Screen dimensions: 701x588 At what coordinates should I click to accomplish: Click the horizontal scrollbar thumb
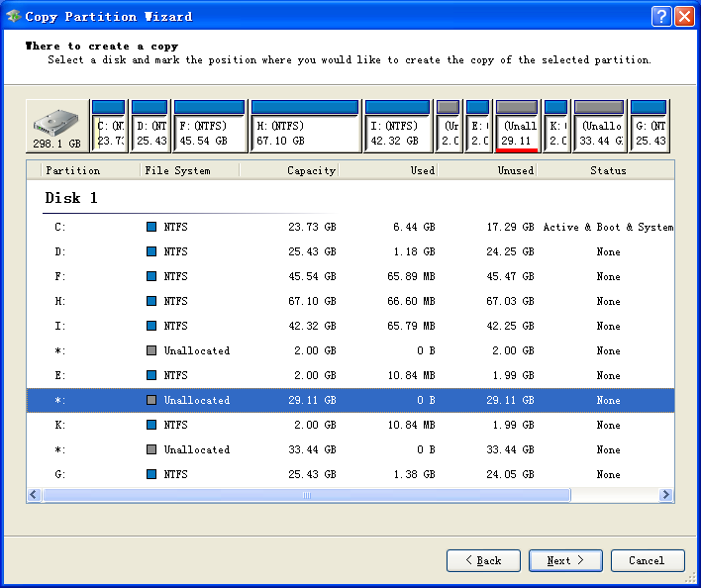pos(306,495)
